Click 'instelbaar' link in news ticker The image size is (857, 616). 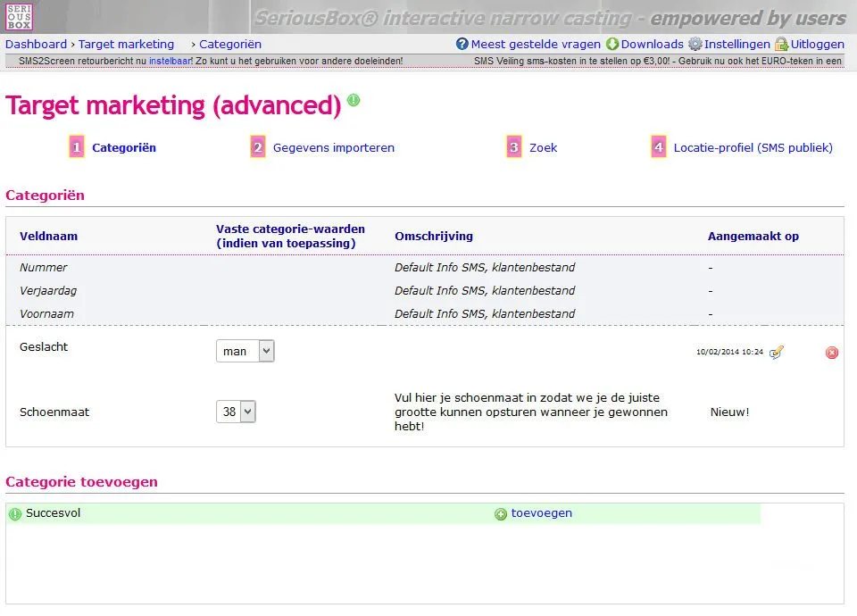pyautogui.click(x=170, y=61)
